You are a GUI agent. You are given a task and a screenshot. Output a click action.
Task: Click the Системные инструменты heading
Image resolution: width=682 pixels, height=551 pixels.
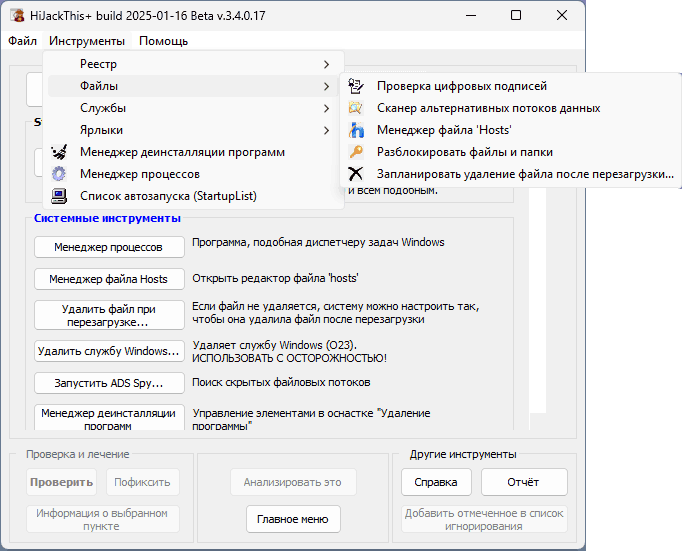pos(107,218)
